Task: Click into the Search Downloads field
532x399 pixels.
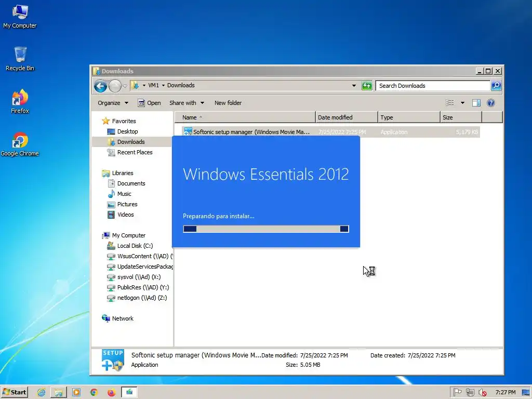Action: tap(433, 86)
